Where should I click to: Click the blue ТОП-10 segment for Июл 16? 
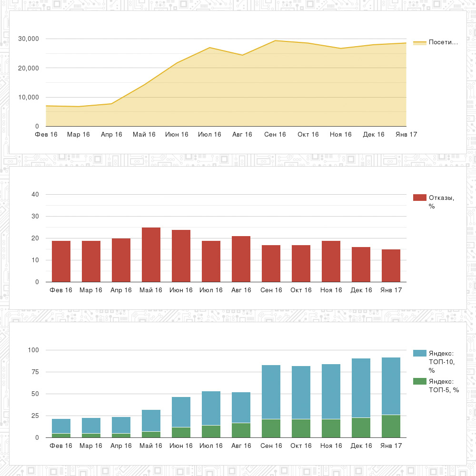(211, 408)
